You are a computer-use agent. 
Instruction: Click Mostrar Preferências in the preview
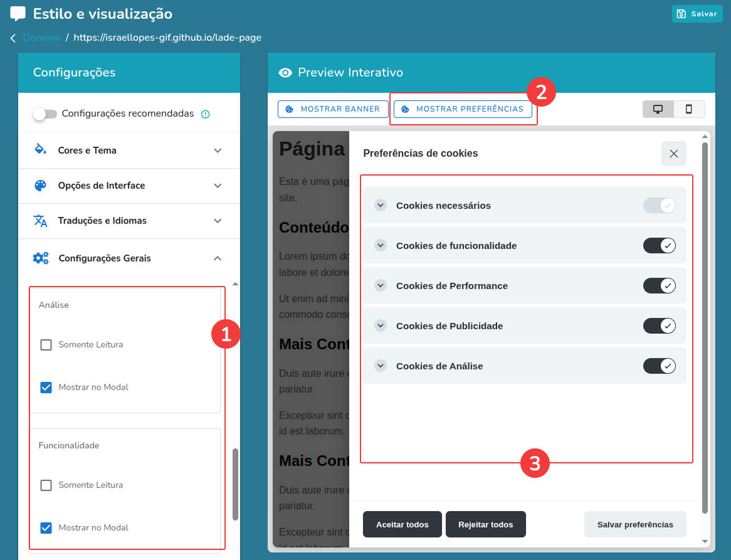463,108
